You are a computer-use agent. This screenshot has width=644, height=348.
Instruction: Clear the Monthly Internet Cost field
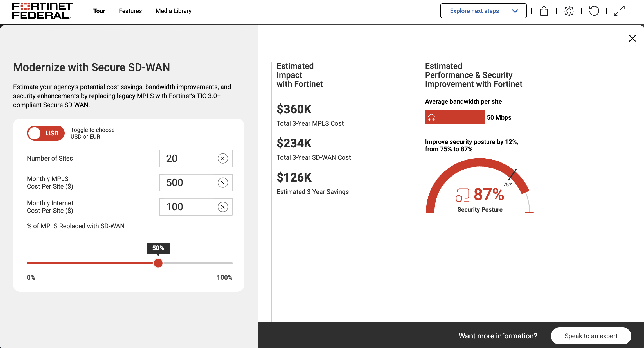[x=223, y=207]
